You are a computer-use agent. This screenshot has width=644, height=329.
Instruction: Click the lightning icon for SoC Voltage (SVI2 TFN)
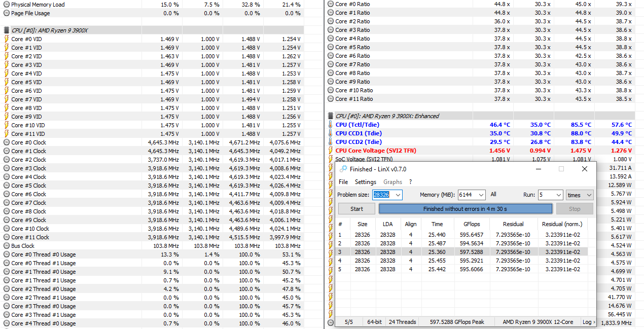click(331, 159)
